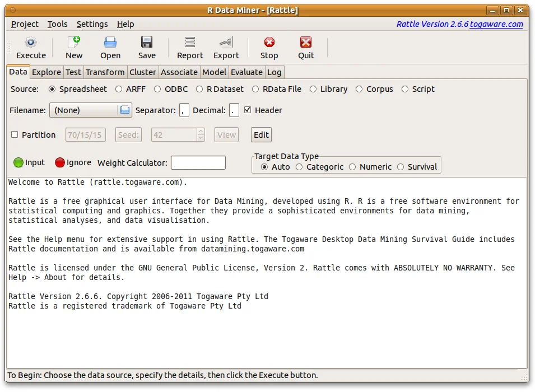Image resolution: width=535 pixels, height=392 pixels.
Task: Switch to the Model tab
Action: [x=214, y=72]
